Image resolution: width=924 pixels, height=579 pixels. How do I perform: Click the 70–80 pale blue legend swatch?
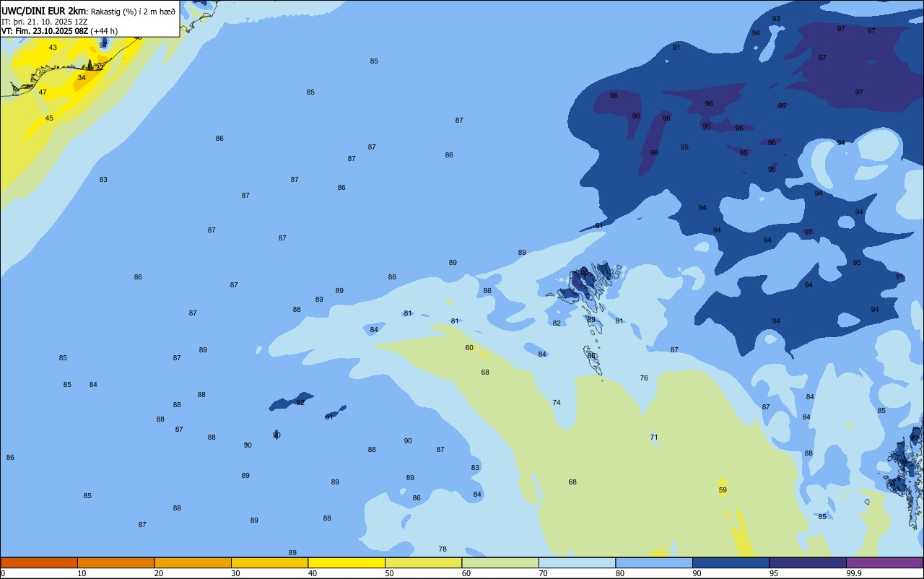(577, 562)
